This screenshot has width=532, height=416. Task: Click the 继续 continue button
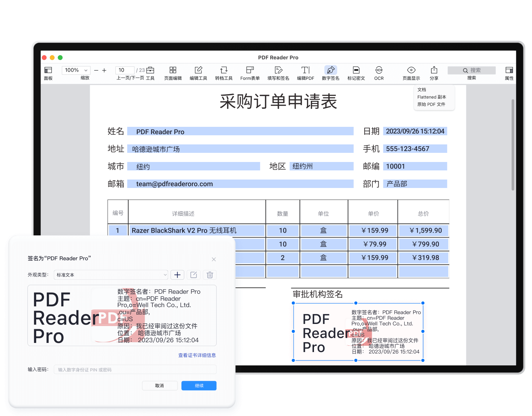(199, 386)
